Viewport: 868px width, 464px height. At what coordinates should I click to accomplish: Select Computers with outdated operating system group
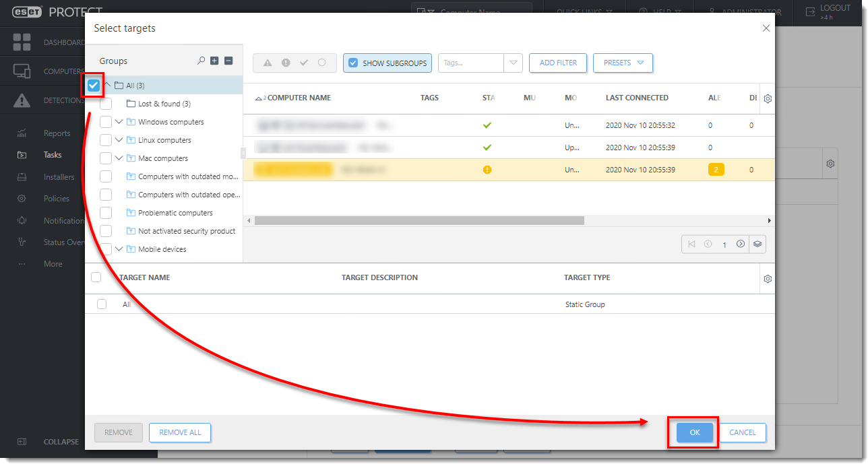pos(189,195)
